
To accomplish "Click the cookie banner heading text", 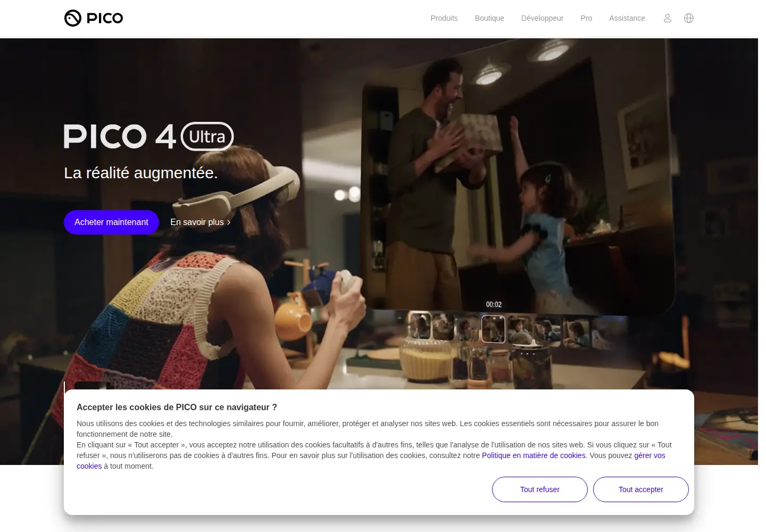I will (x=177, y=408).
